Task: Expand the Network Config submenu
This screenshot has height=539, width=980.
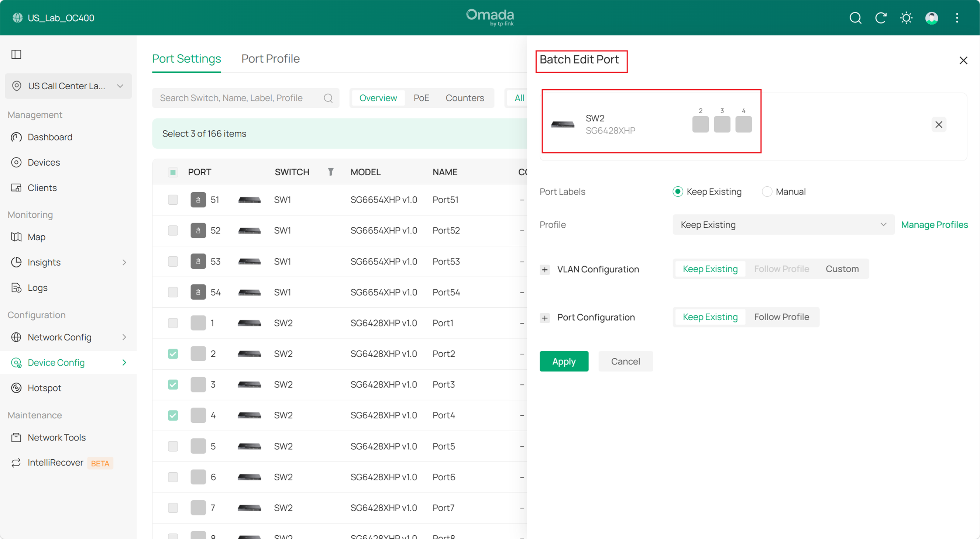Action: [x=124, y=337]
